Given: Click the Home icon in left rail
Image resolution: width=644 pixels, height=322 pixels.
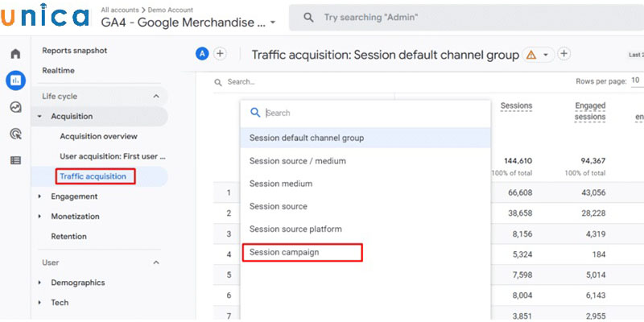Looking at the screenshot, I should (14, 54).
